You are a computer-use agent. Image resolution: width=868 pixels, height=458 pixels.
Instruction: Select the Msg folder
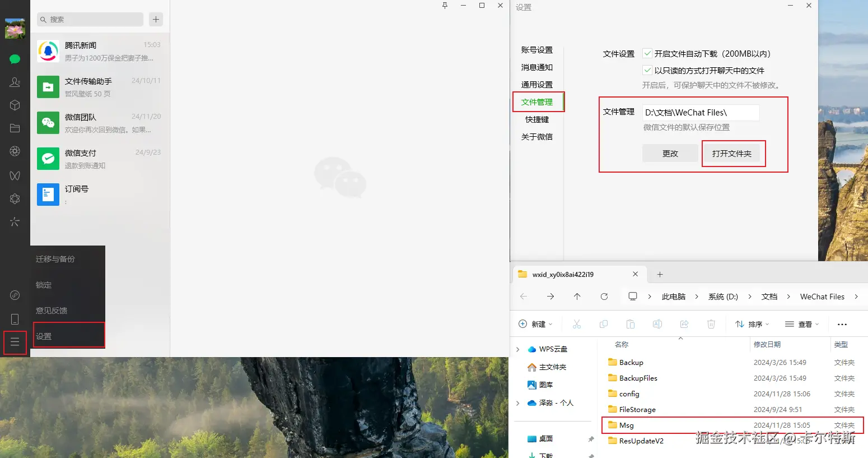[x=733, y=425]
